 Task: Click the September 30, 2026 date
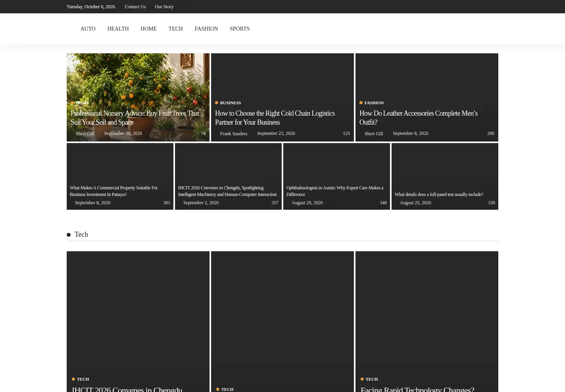[x=123, y=133]
